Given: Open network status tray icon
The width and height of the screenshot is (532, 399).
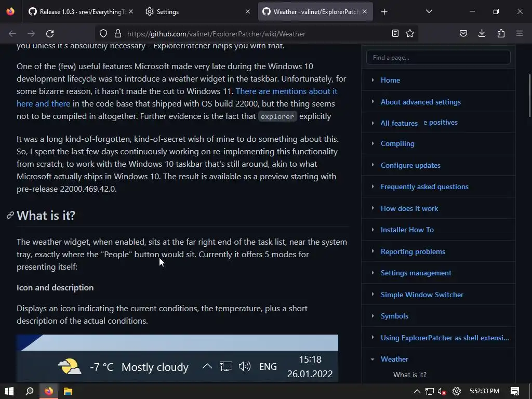Looking at the screenshot, I should click(430, 391).
